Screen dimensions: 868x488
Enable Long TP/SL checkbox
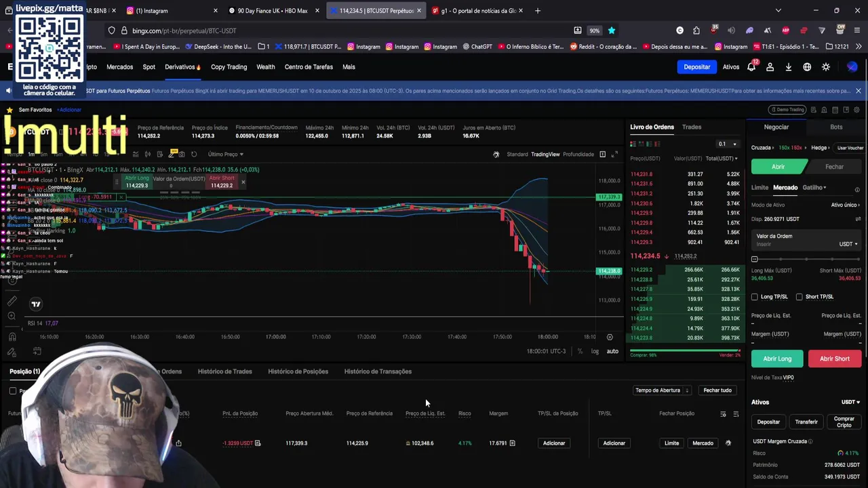tap(755, 297)
